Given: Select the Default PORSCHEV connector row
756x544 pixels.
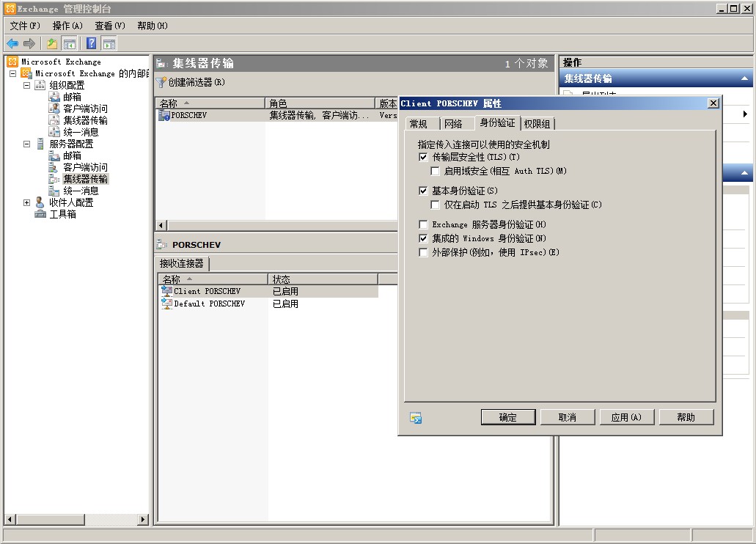Looking at the screenshot, I should 268,304.
